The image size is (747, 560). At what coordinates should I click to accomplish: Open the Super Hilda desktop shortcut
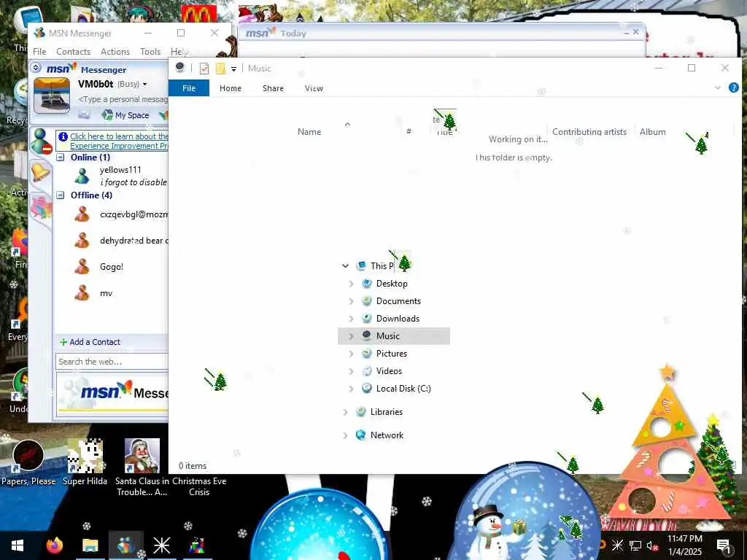(85, 462)
